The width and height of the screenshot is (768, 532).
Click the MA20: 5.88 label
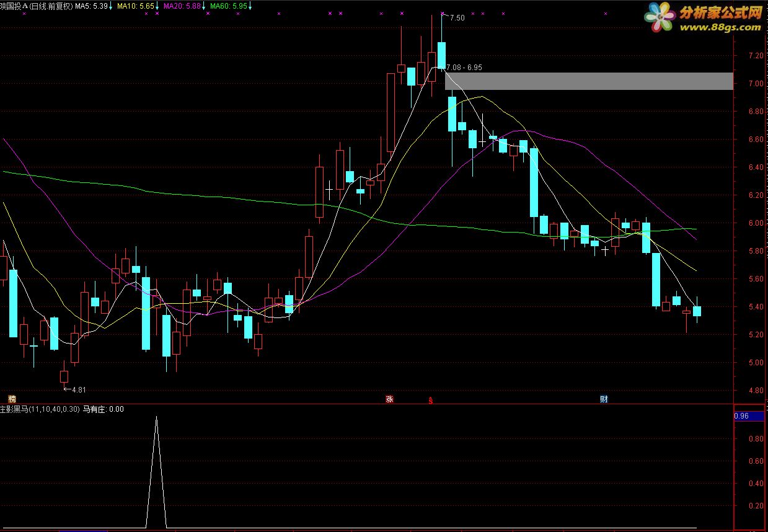[182, 6]
